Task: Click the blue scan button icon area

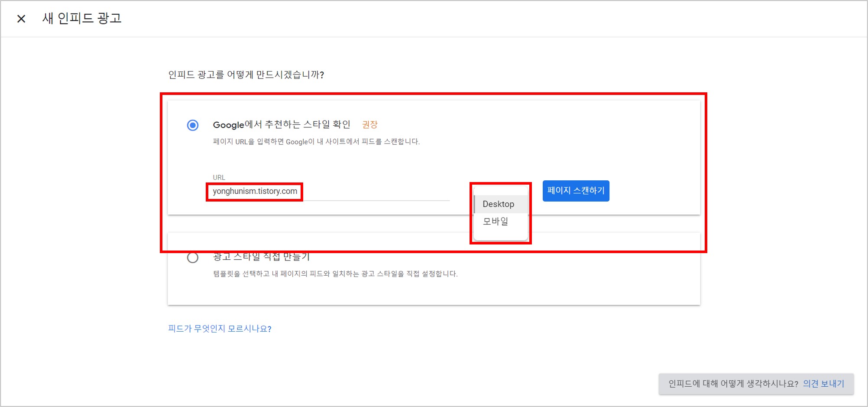Action: (x=576, y=191)
